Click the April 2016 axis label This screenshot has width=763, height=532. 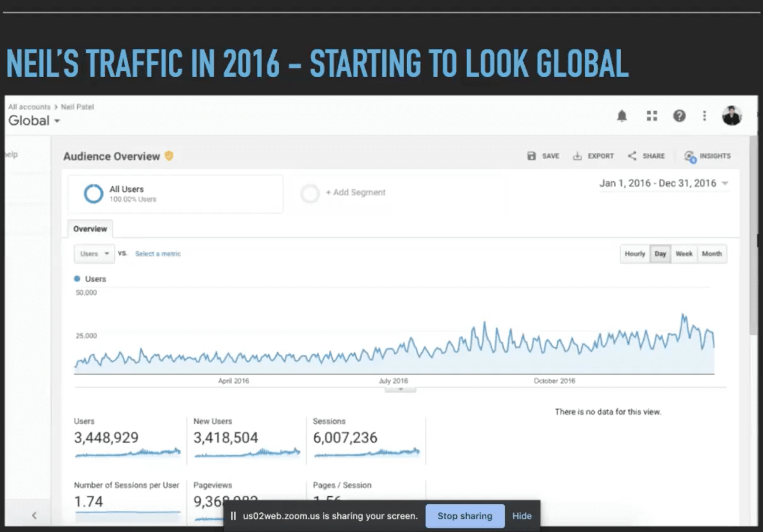click(x=234, y=381)
